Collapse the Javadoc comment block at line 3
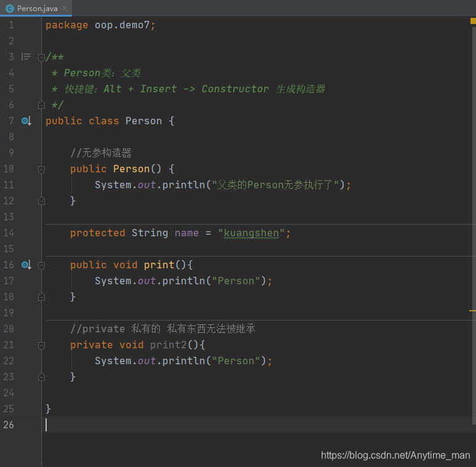 coord(42,57)
